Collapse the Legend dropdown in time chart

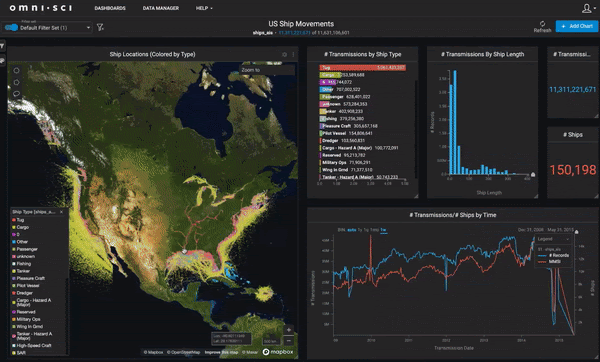point(553,239)
